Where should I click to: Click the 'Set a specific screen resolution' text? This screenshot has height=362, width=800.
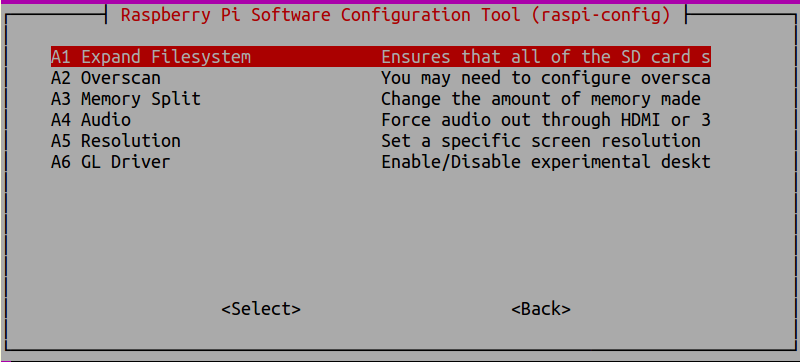[x=541, y=141]
